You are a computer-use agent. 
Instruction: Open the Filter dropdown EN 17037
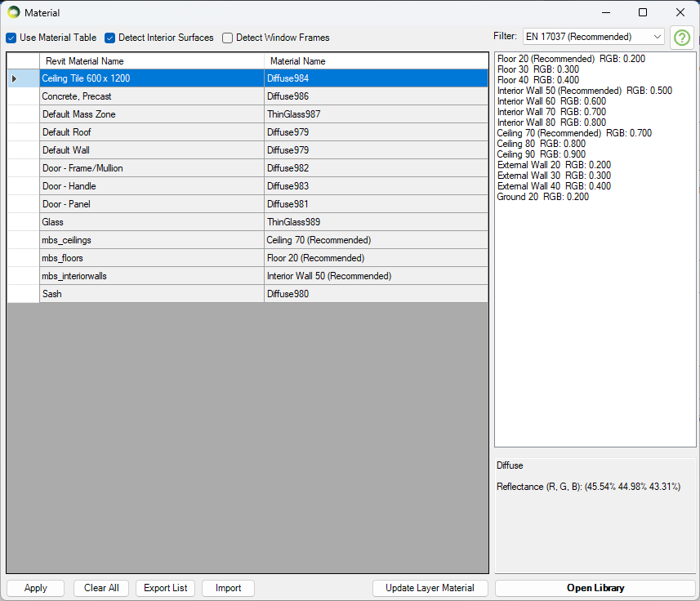point(593,37)
